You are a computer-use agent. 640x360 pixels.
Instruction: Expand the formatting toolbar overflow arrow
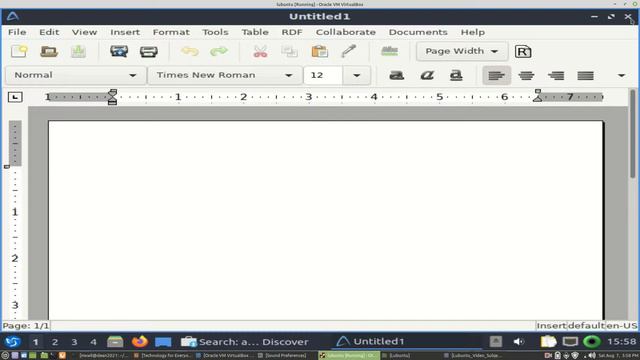point(621,76)
